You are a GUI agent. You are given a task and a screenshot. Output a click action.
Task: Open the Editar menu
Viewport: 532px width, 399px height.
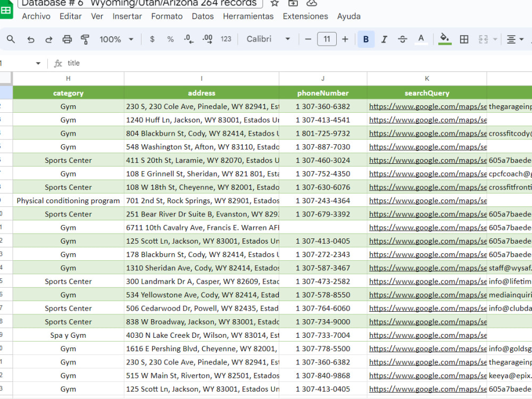tap(71, 16)
